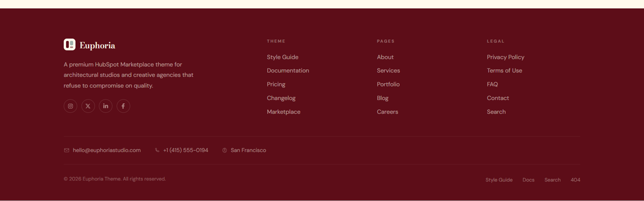Click the THEME column heading
This screenshot has width=644, height=201.
pos(276,41)
